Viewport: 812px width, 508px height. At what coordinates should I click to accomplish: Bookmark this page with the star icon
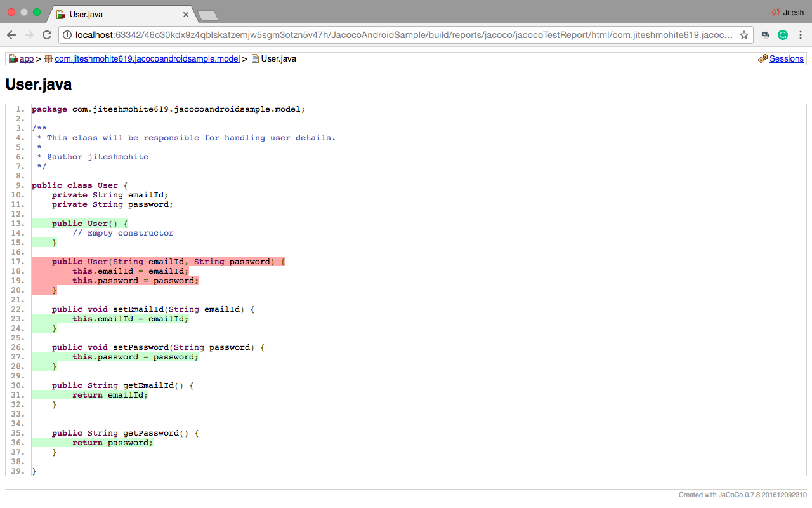(744, 36)
